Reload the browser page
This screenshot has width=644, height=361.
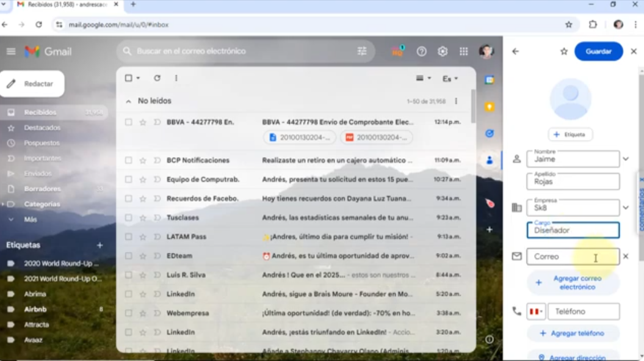click(38, 24)
